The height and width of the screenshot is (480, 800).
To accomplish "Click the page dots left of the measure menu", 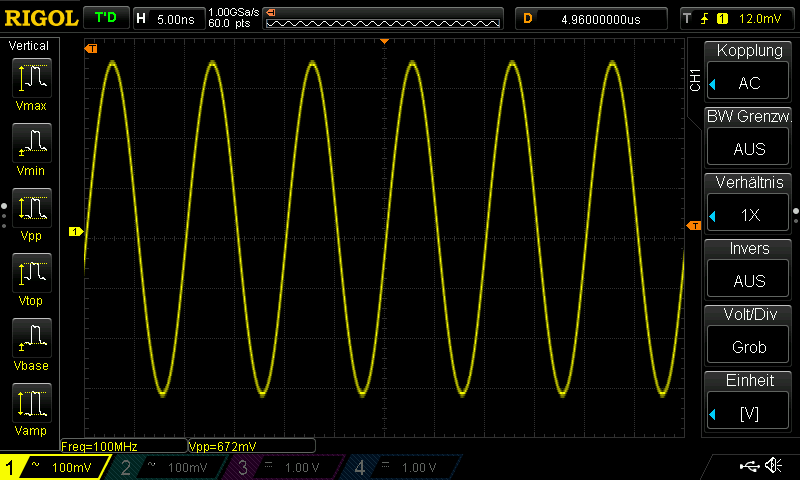I will point(4,215).
